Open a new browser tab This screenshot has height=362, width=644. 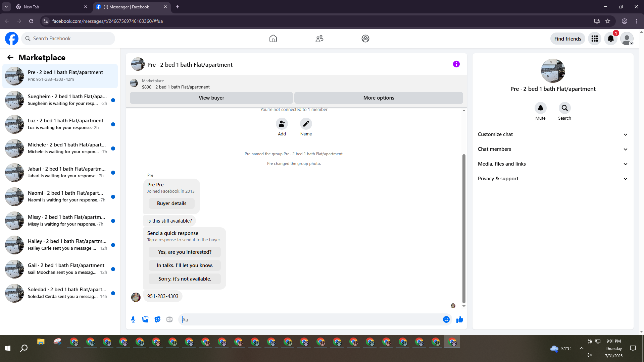pyautogui.click(x=178, y=7)
